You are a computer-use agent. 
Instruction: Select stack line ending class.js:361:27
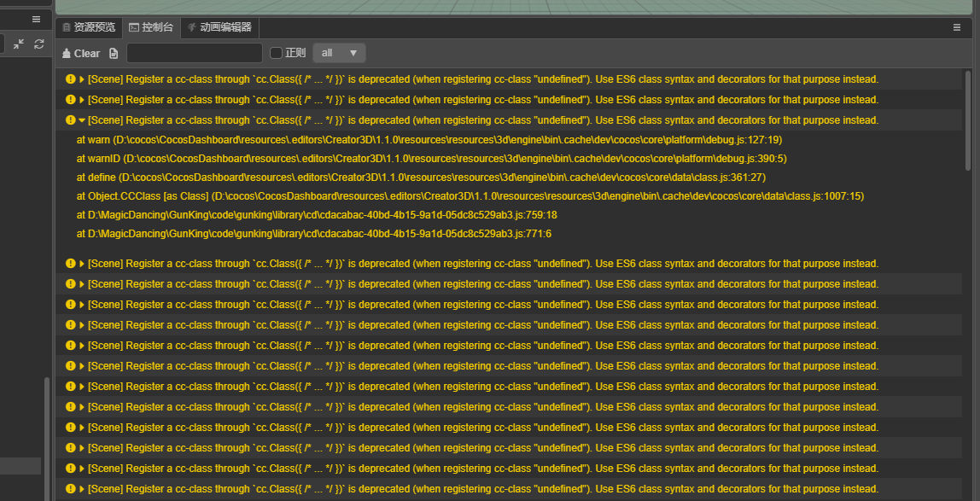(x=421, y=178)
